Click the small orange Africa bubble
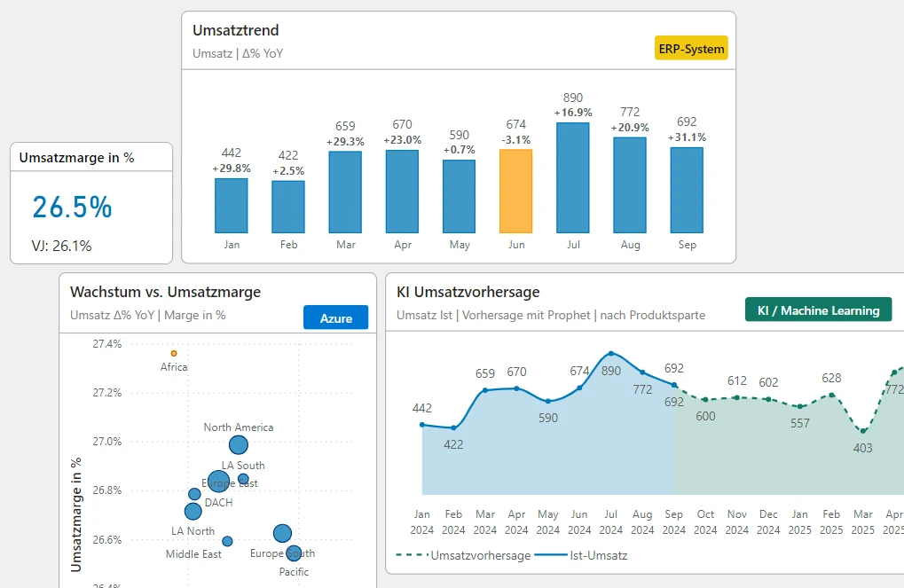 point(174,353)
